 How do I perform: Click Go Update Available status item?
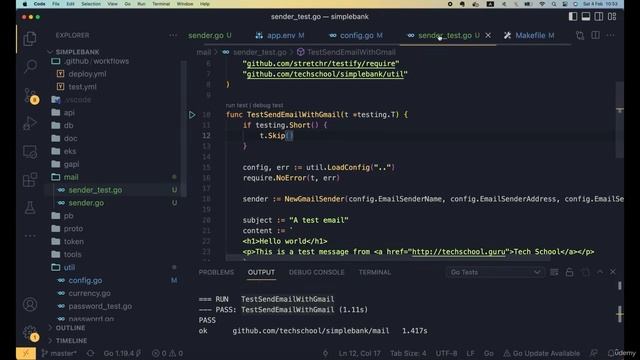pyautogui.click(x=541, y=353)
